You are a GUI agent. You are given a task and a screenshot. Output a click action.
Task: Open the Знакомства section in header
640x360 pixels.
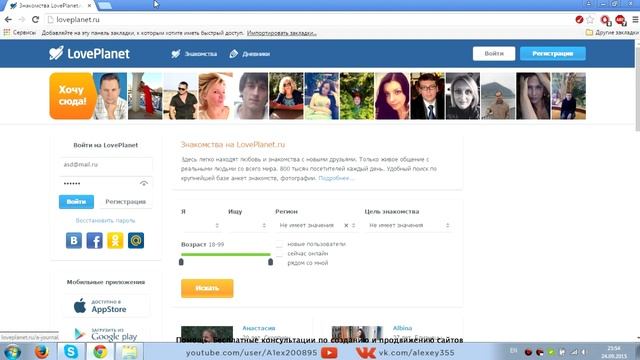[x=194, y=54]
